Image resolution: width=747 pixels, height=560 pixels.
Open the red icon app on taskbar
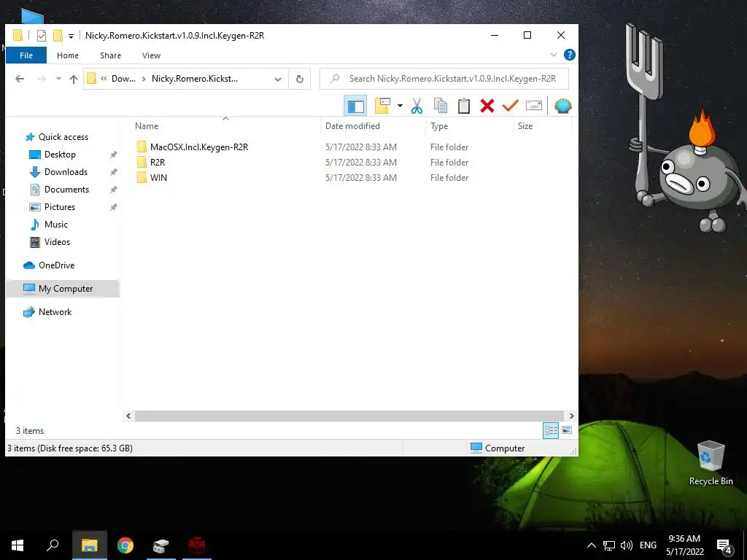point(197,545)
